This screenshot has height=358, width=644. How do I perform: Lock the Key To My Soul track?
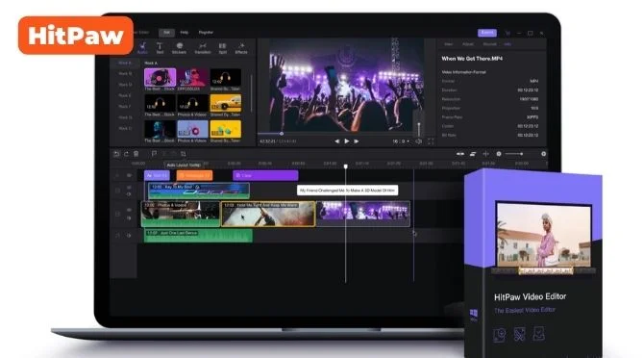118,191
